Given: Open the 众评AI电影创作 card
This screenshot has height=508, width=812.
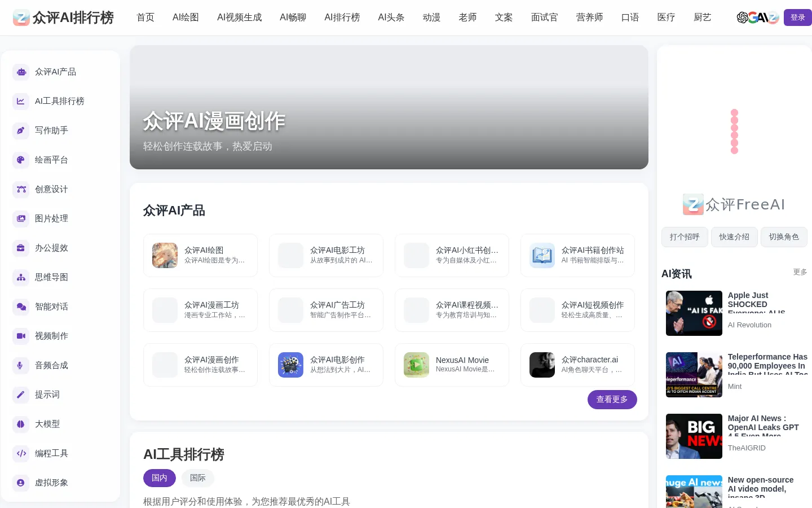Looking at the screenshot, I should (x=326, y=365).
